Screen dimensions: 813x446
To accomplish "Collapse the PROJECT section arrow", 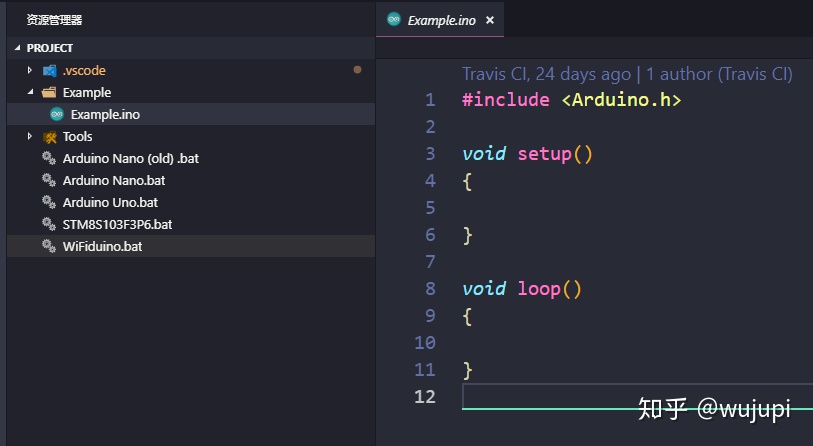I will 18,48.
